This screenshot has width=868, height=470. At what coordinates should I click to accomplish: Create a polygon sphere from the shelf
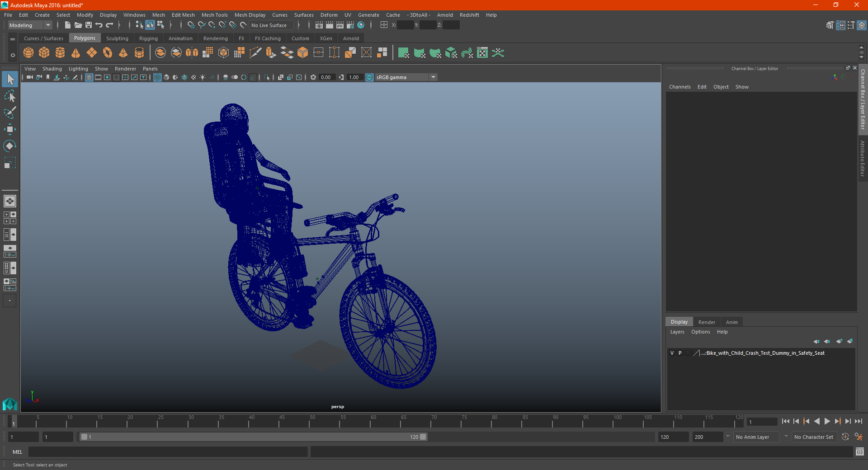pyautogui.click(x=28, y=53)
